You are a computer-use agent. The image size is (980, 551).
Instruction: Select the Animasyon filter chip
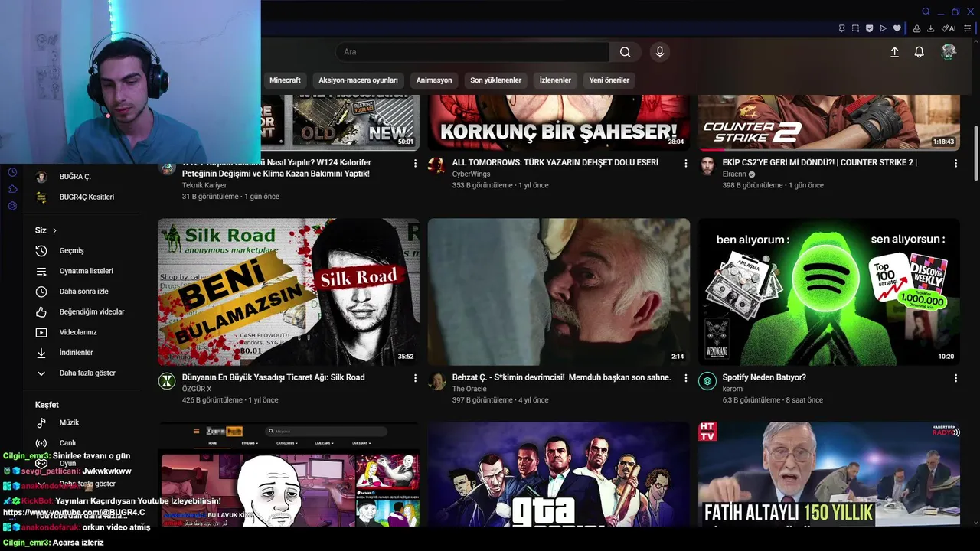[x=434, y=80]
